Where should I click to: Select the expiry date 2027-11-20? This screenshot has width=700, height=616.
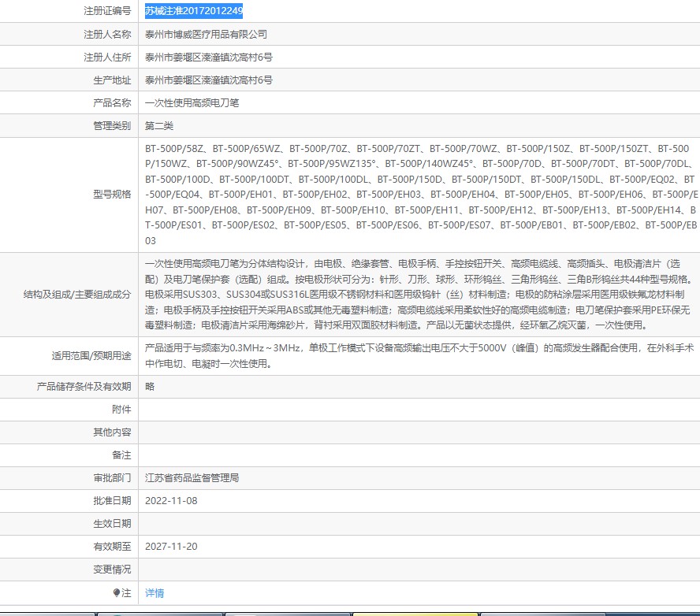click(171, 547)
